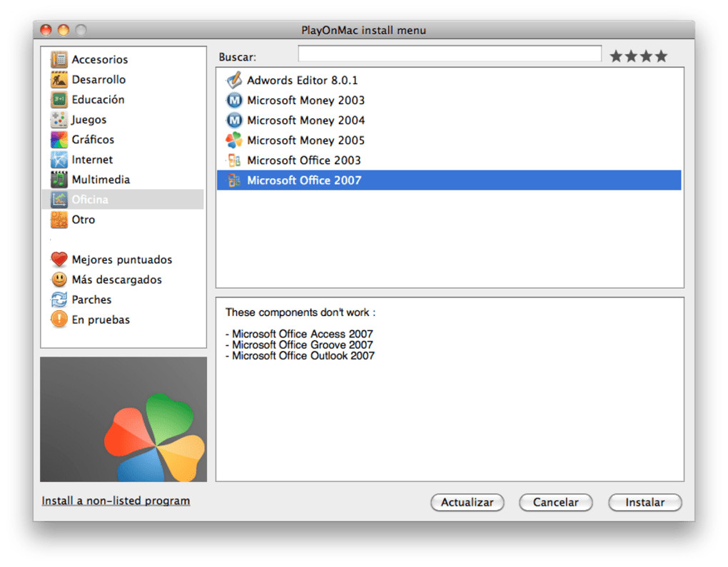This screenshot has height=567, width=728.
Task: Select Microsoft Money 2005 entry
Action: (450, 140)
